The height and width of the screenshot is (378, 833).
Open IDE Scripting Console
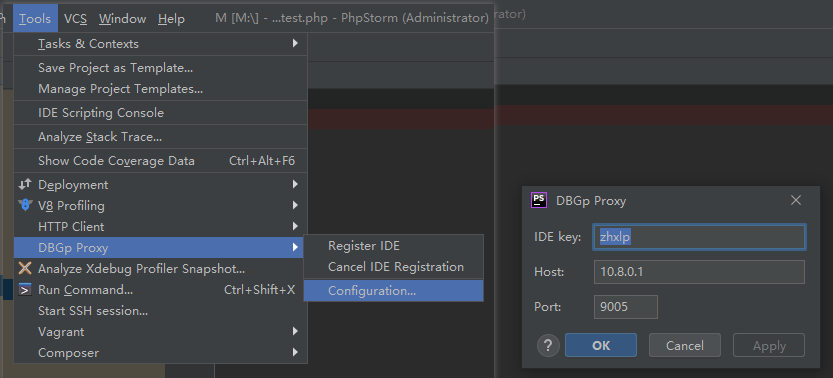(160, 113)
